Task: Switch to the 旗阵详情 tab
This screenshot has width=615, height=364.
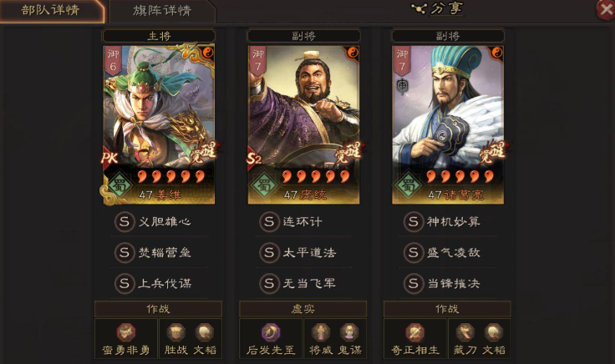Action: [161, 11]
